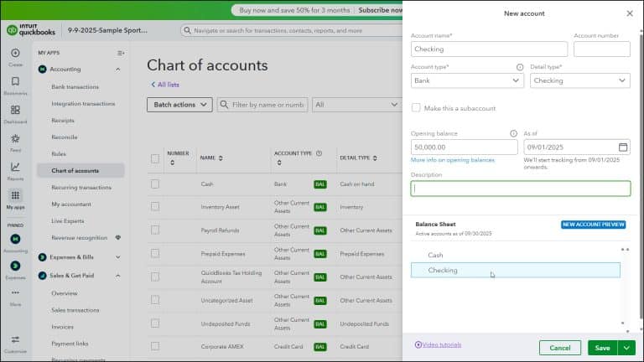The image size is (644, 362).
Task: Open Bookmarks in the left rail
Action: 15,81
